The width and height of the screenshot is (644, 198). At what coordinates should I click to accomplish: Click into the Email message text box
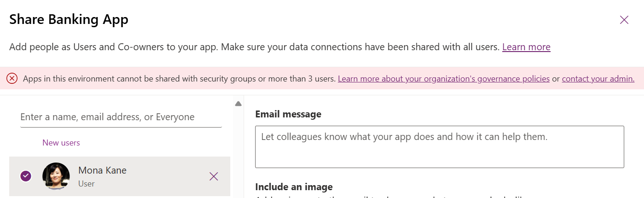(x=439, y=147)
